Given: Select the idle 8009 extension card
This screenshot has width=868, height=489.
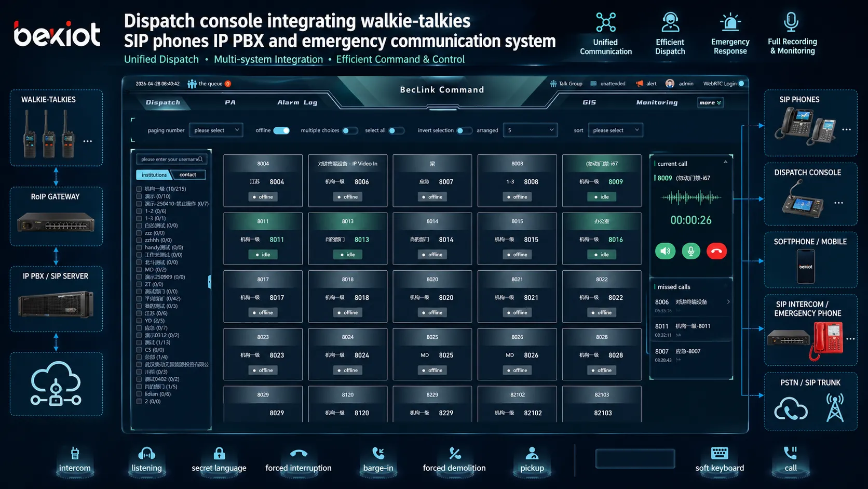Looking at the screenshot, I should 602,181.
